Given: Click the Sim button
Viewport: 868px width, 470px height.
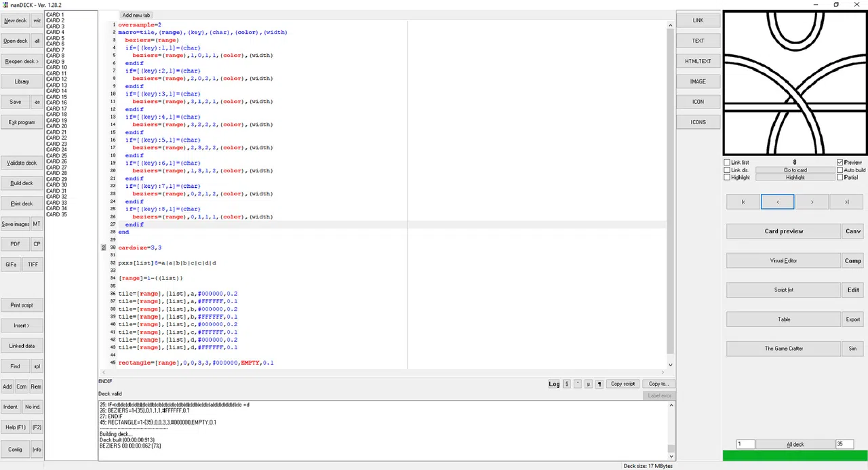Looking at the screenshot, I should [x=853, y=349].
